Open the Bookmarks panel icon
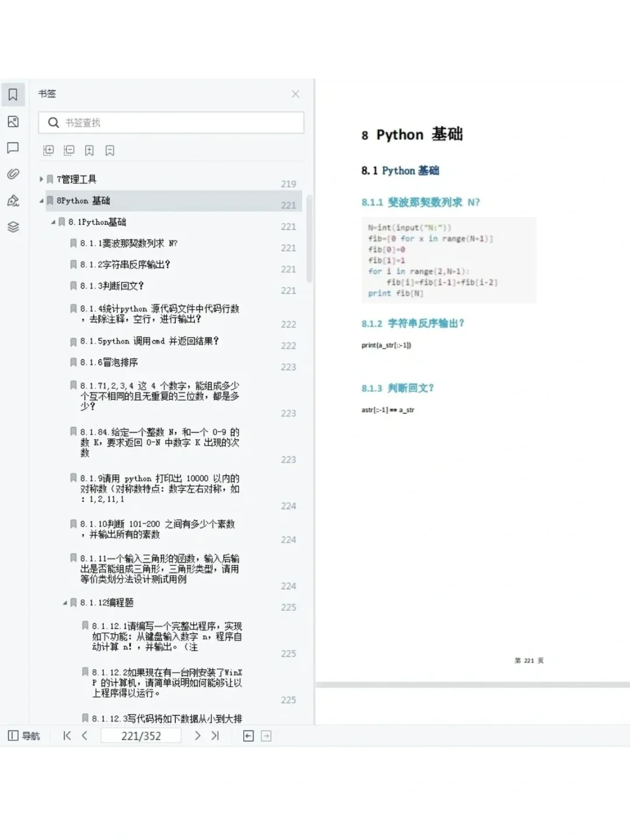 pyautogui.click(x=13, y=94)
